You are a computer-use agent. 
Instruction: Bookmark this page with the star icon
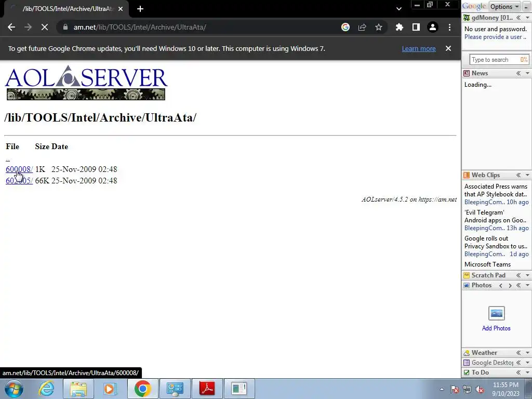point(379,27)
